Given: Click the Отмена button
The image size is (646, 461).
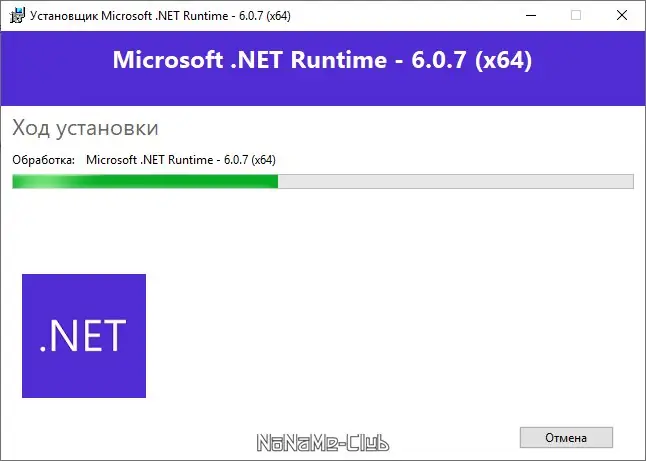Looking at the screenshot, I should click(x=566, y=437).
